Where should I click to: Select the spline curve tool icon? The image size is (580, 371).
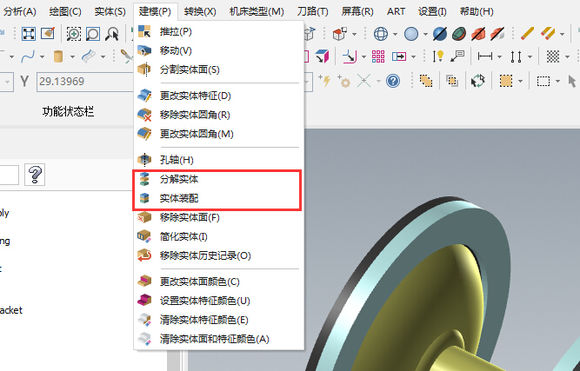(28, 57)
